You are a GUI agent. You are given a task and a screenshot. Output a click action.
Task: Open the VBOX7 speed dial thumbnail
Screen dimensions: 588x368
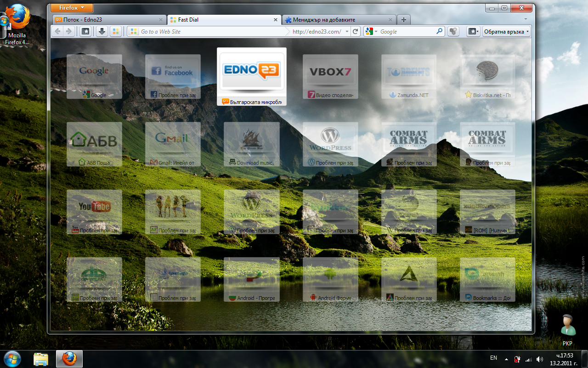click(330, 76)
